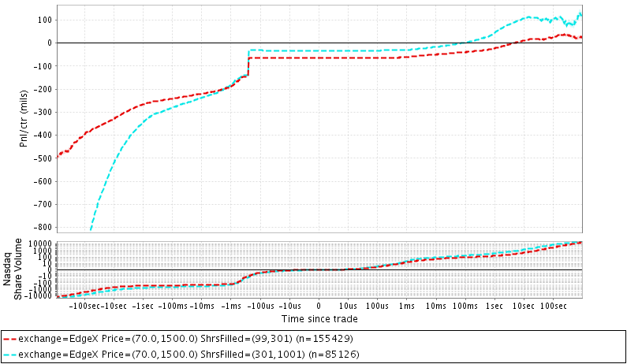
Task: Click the 'Nasdaq Share Volume' axis title
Action: [x=13, y=268]
